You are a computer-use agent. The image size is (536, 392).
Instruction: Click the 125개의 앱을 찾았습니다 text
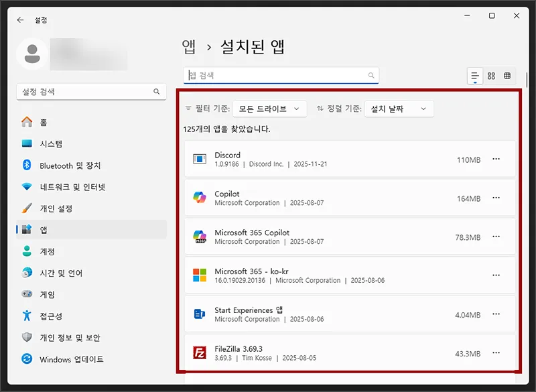pyautogui.click(x=226, y=129)
